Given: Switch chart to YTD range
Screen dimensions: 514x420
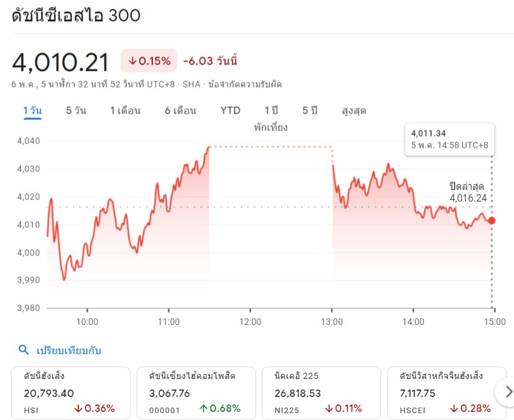Looking at the screenshot, I should pos(230,111).
